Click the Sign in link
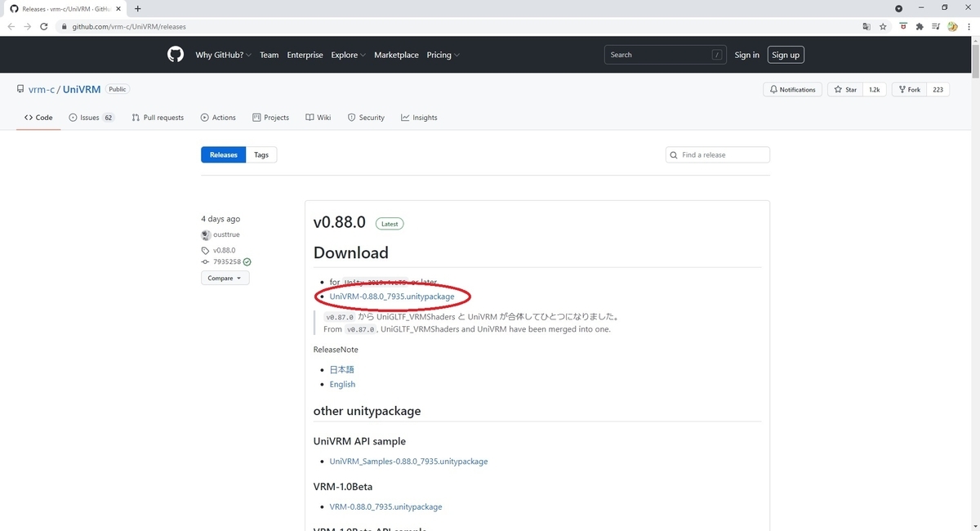980x531 pixels. coord(746,55)
